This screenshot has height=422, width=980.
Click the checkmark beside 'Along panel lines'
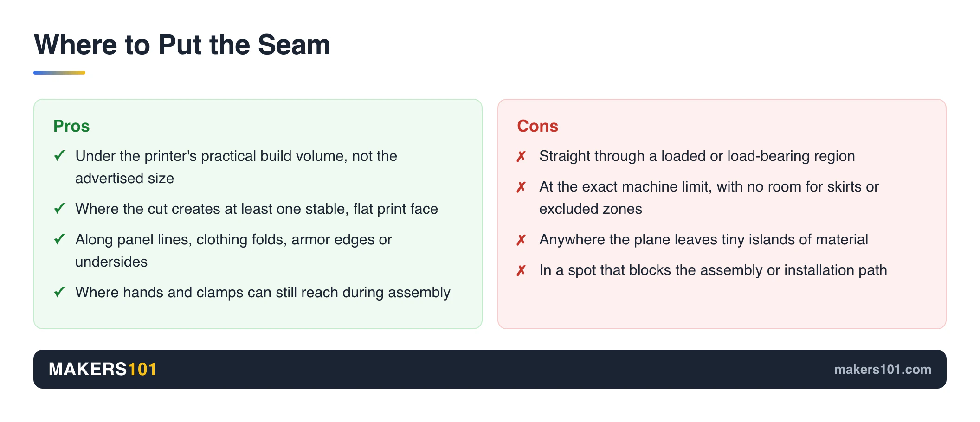59,239
